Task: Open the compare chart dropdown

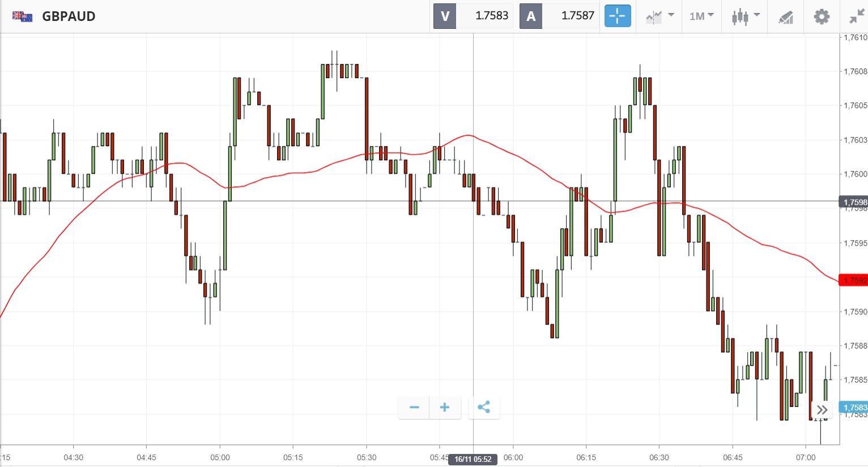Action: [659, 16]
